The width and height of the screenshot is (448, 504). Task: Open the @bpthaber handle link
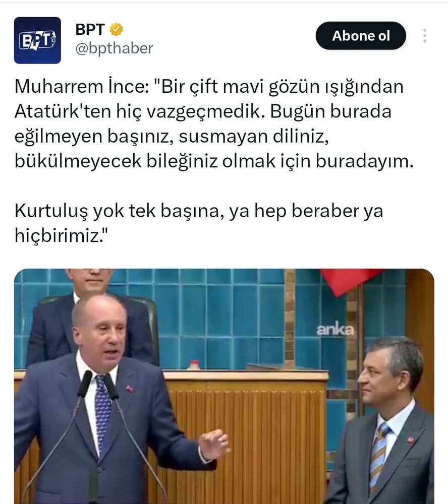point(114,48)
